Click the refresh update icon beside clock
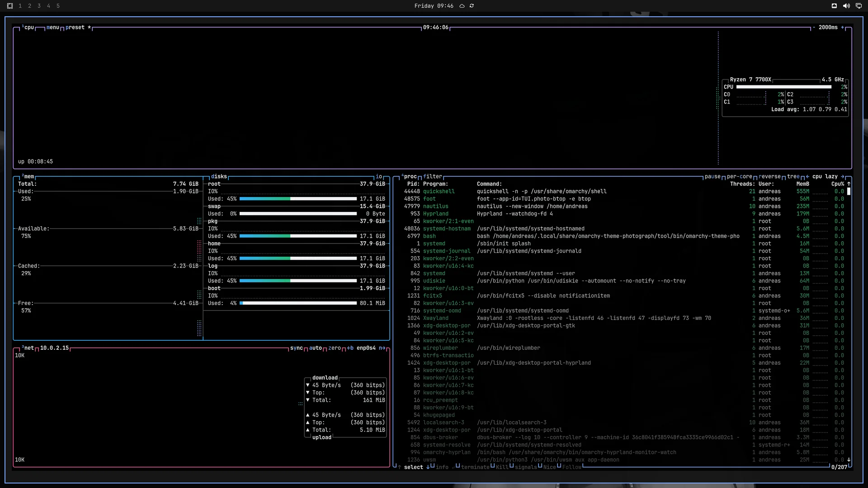The image size is (868, 488). pos(472,6)
